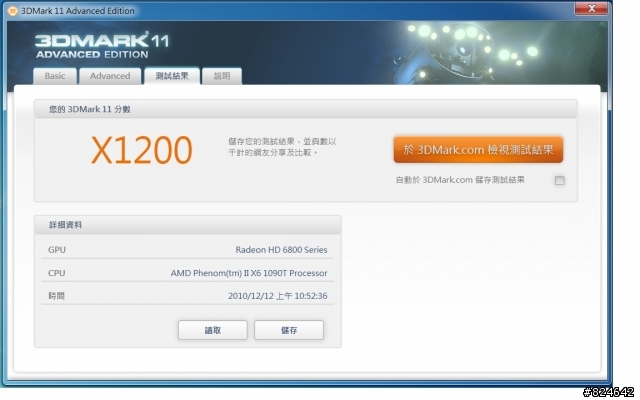Click the X1200 score value
The image size is (640, 400).
click(141, 150)
